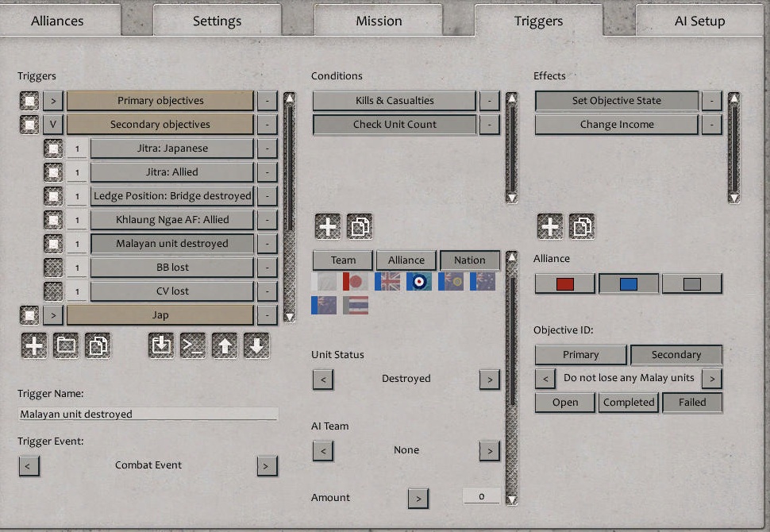Select the Check Unit Count condition

(395, 125)
